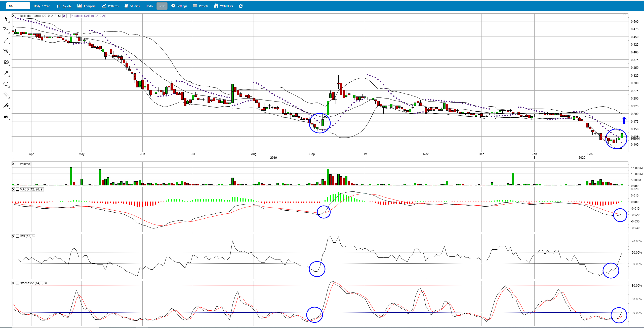Minimize the Volume panel with underscore button
Image resolution: width=644 pixels, height=328 pixels.
click(17, 164)
